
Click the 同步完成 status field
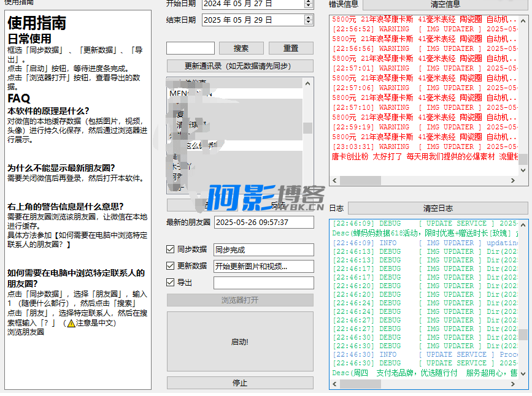point(264,250)
